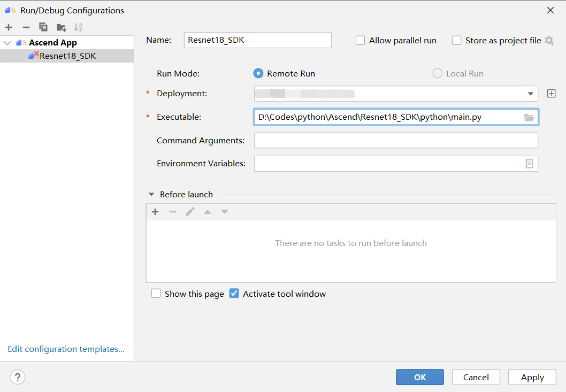Uncheck Activate tool window

pos(234,294)
